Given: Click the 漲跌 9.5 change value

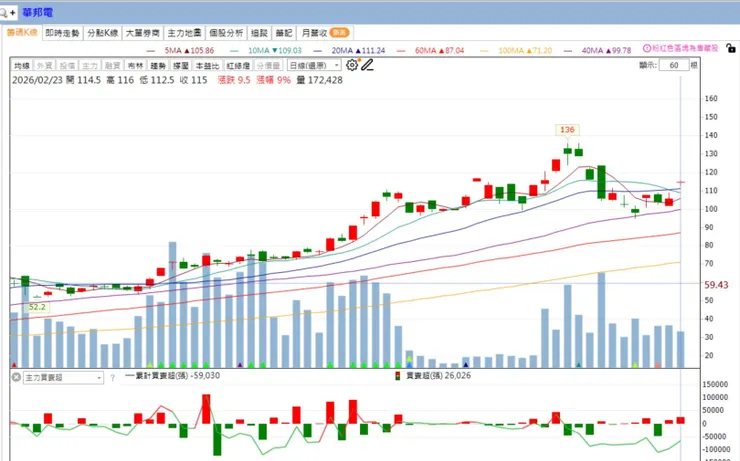Looking at the screenshot, I should [234, 80].
